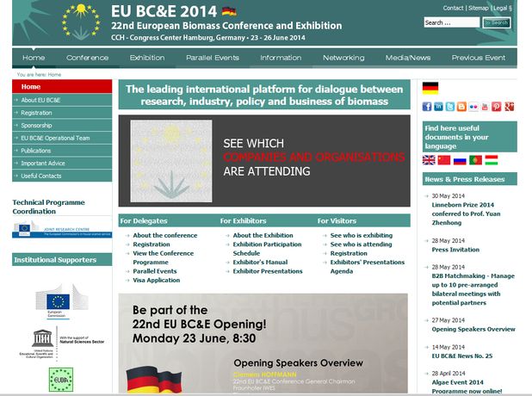
Task: Open Exhibitor Presentations link
Action: click(x=268, y=271)
